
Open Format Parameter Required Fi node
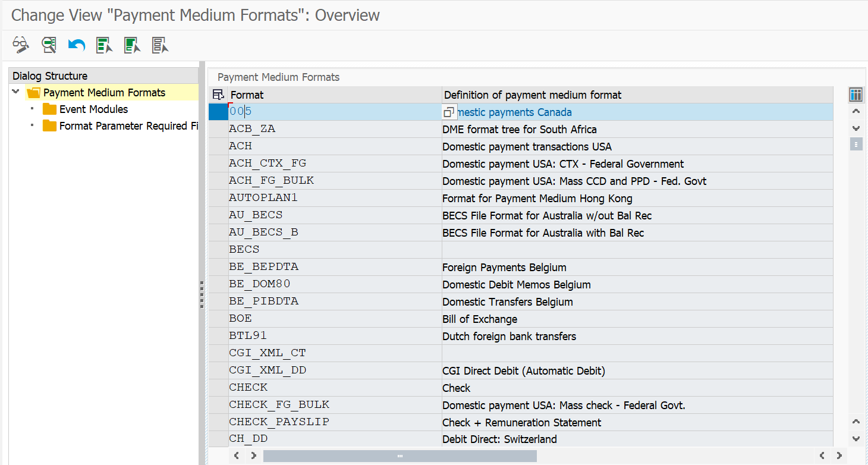point(128,126)
